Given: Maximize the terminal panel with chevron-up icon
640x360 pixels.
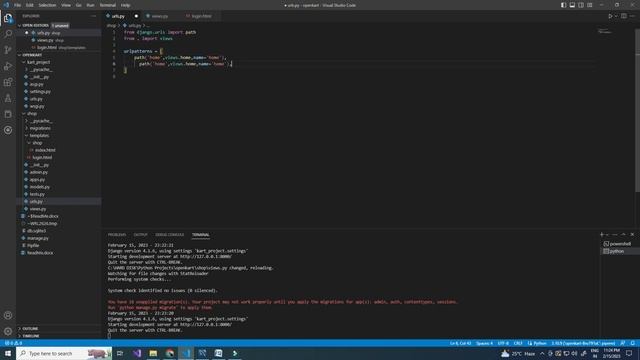Looking at the screenshot, I should (623, 235).
